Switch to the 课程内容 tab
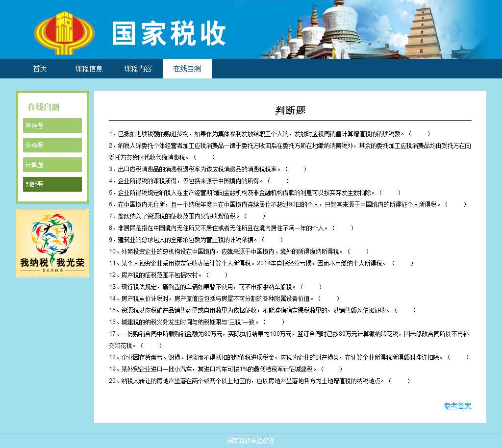Image resolution: width=502 pixels, height=448 pixels. (x=138, y=69)
